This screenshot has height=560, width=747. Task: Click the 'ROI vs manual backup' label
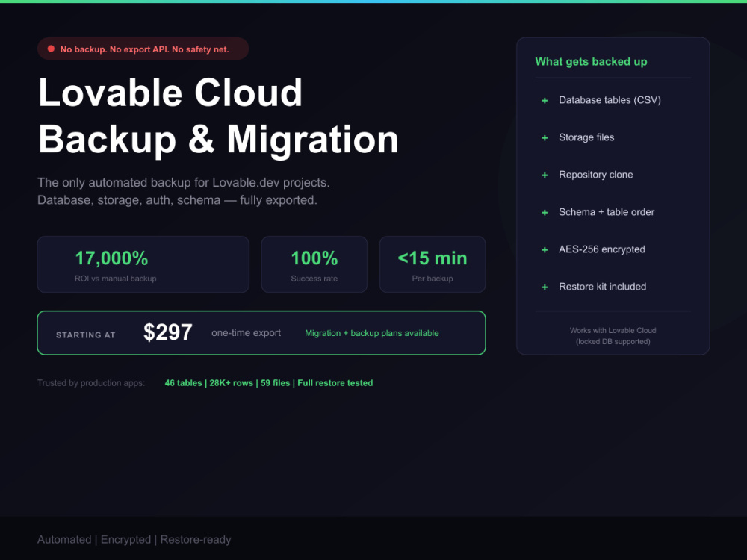[115, 279]
